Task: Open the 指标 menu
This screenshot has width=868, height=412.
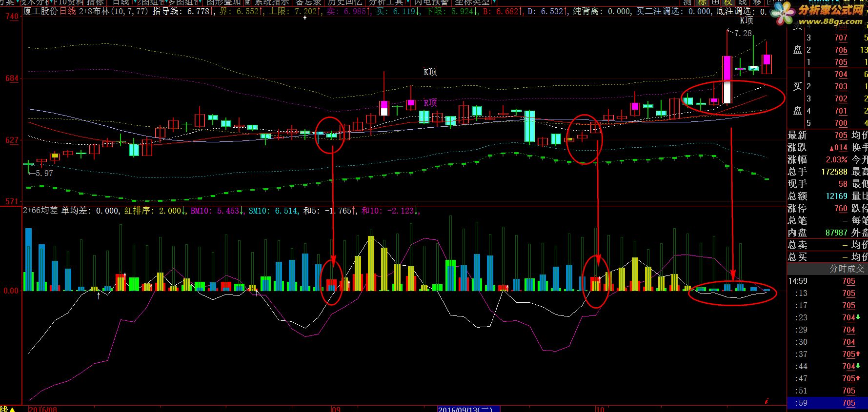Action: pyautogui.click(x=95, y=2)
